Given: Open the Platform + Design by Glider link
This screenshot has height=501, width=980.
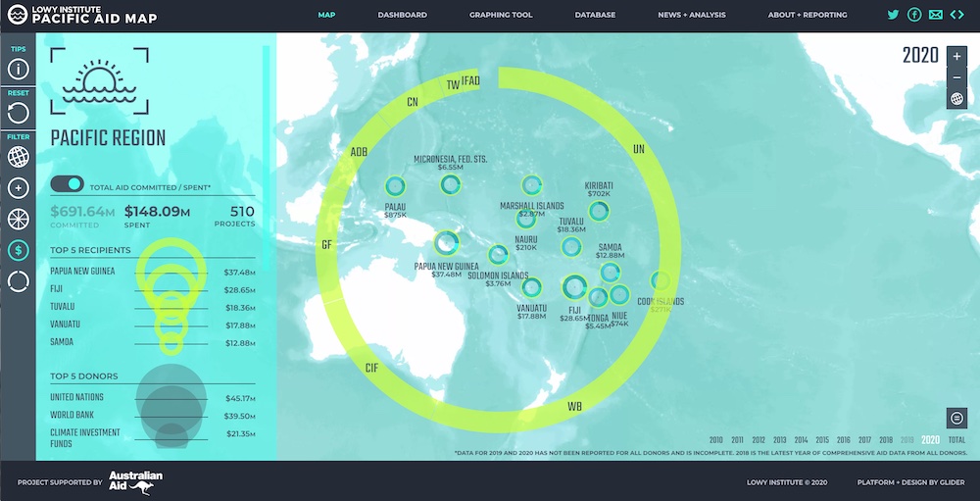Looking at the screenshot, I should tap(911, 482).
